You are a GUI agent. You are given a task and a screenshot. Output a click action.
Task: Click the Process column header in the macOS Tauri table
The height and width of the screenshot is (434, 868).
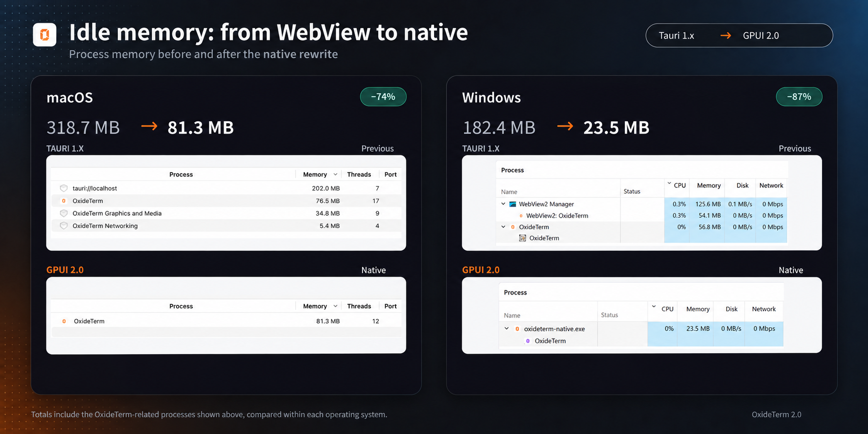(x=181, y=174)
